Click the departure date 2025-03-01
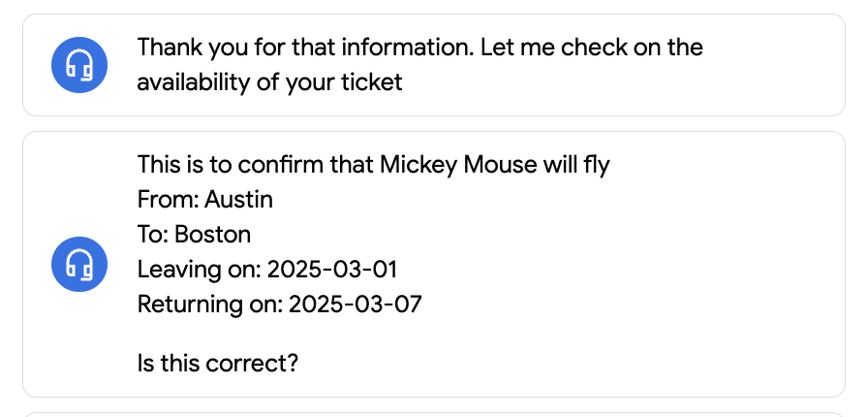 [332, 270]
